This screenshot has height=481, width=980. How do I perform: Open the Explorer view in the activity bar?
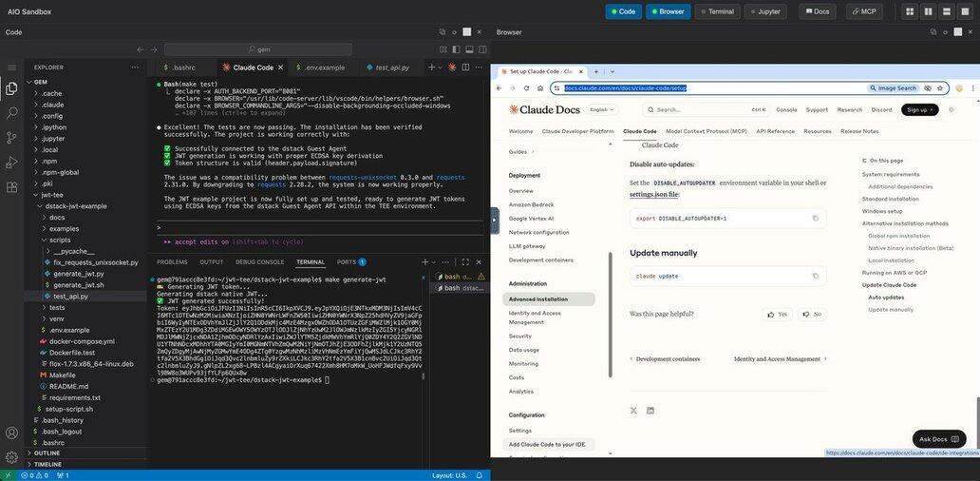point(11,88)
